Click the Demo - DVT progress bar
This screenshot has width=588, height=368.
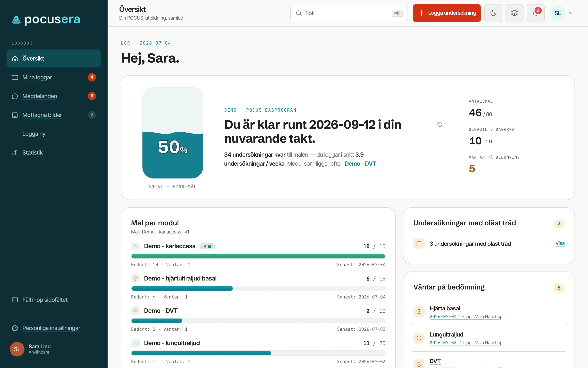tap(258, 321)
